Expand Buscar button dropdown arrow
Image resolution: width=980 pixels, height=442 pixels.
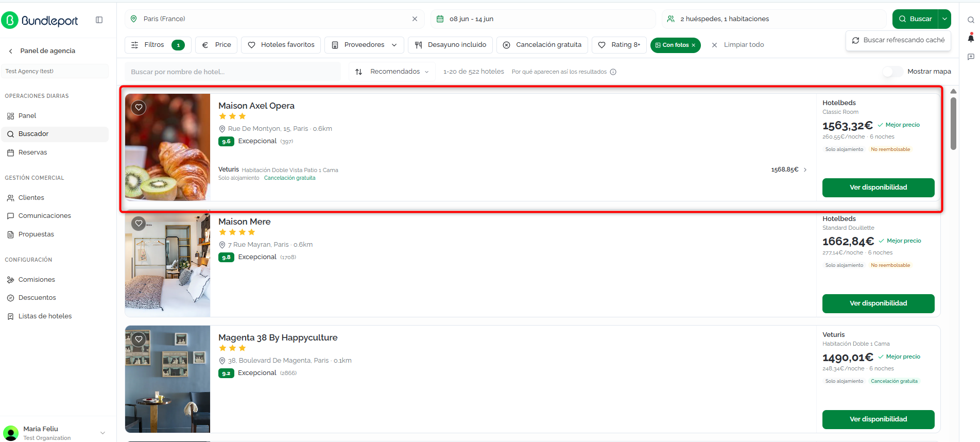point(945,19)
